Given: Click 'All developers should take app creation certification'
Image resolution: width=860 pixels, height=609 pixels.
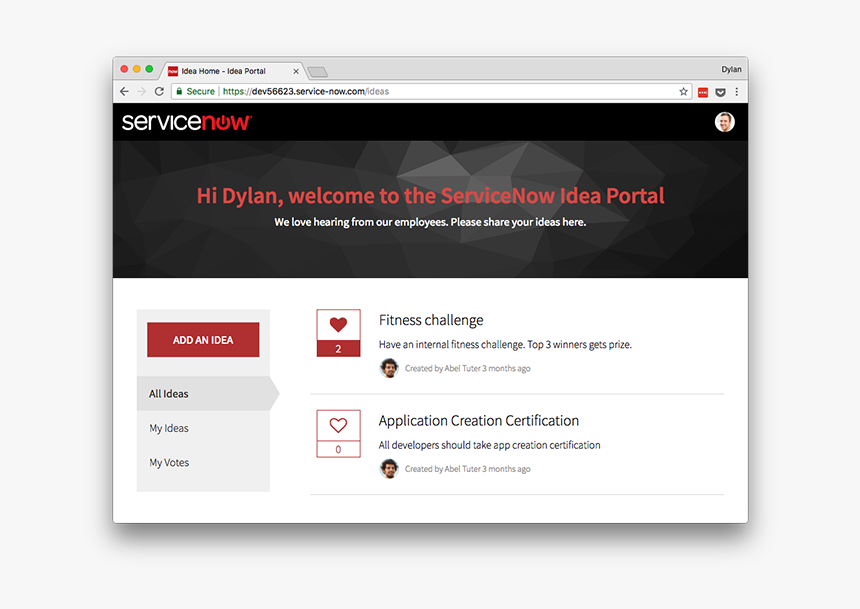Looking at the screenshot, I should [x=489, y=445].
